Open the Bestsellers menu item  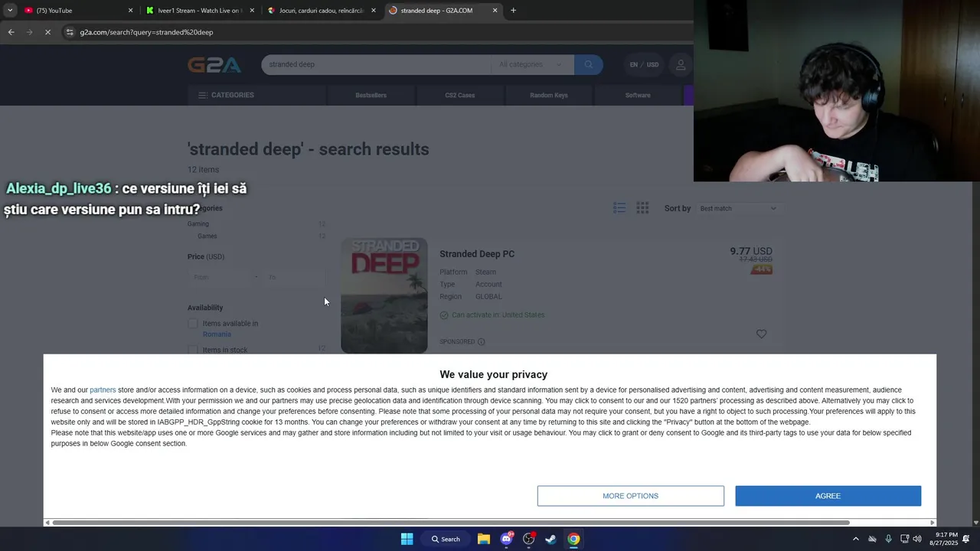click(x=371, y=95)
